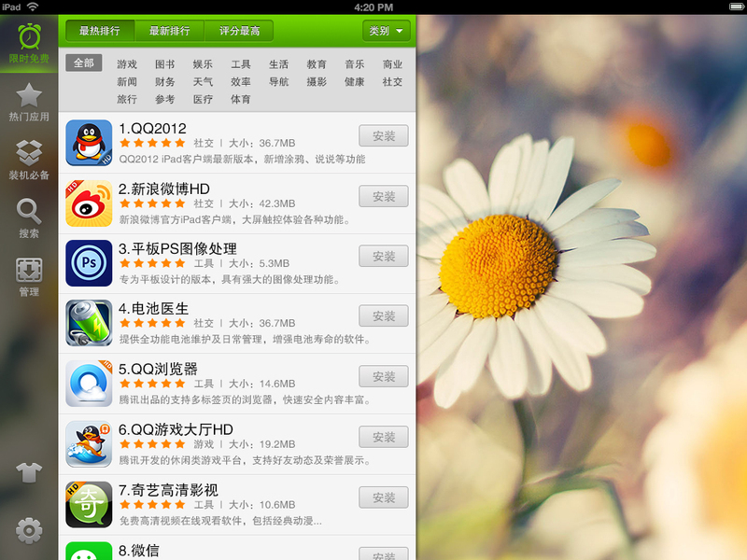This screenshot has height=560, width=747.
Task: Filter by 医疗 category
Action: (x=203, y=99)
